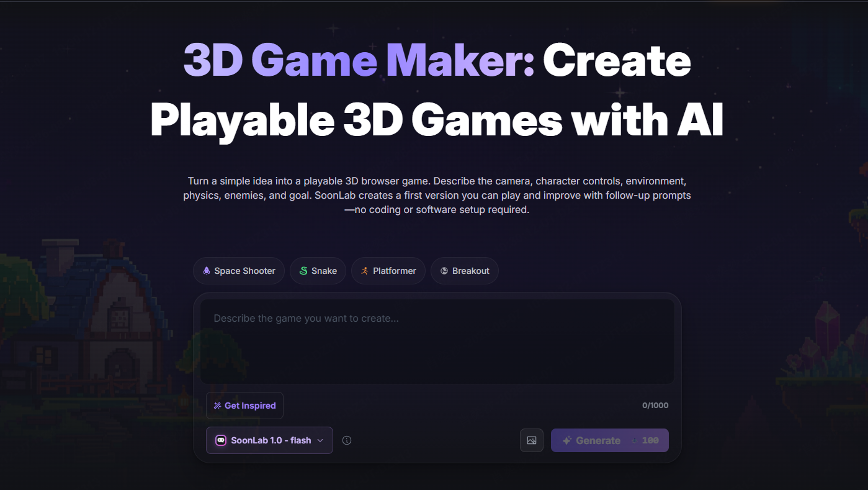Pick the Platformer preset chip

click(x=388, y=271)
